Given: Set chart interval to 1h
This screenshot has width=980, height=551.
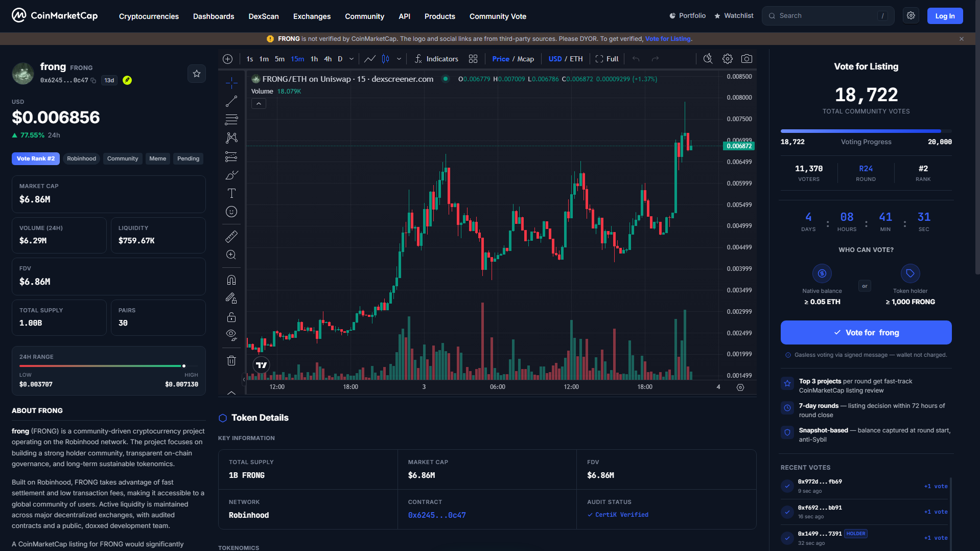Looking at the screenshot, I should (x=314, y=59).
